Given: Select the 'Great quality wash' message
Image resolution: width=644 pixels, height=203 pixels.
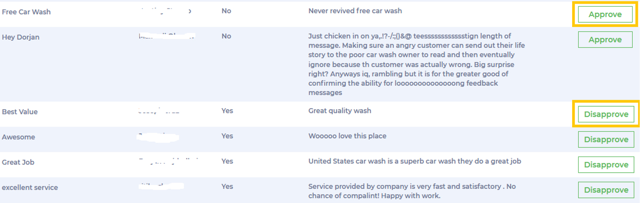Looking at the screenshot, I should [340, 111].
